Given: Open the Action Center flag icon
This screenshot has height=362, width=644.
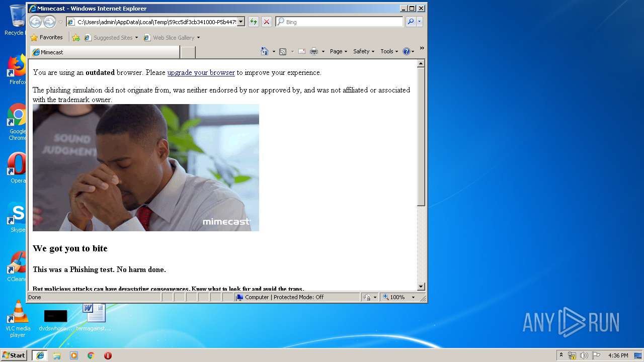Looking at the screenshot, I should [596, 355].
